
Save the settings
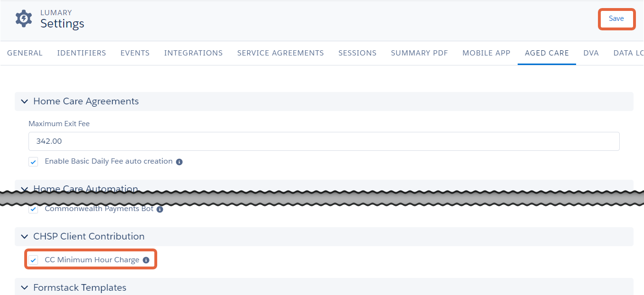(x=616, y=19)
